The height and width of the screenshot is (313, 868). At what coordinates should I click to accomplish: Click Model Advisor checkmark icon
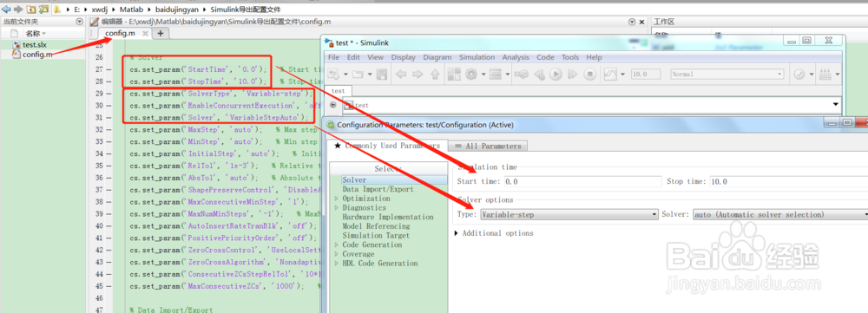pos(799,74)
